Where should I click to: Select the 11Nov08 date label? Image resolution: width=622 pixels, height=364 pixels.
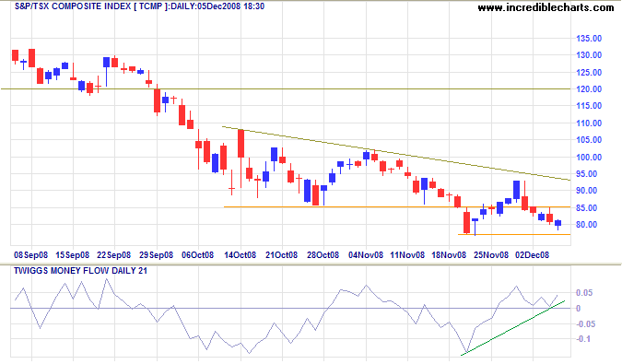[407, 255]
